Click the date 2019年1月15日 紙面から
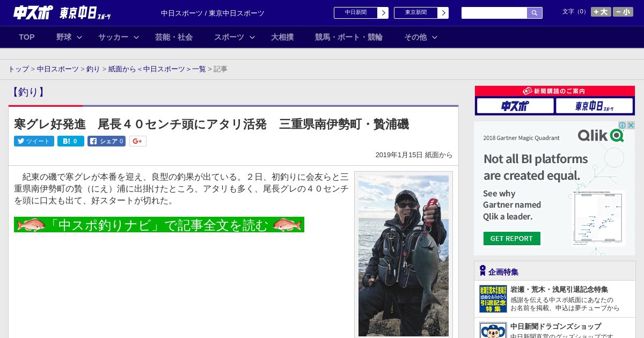 coord(414,155)
